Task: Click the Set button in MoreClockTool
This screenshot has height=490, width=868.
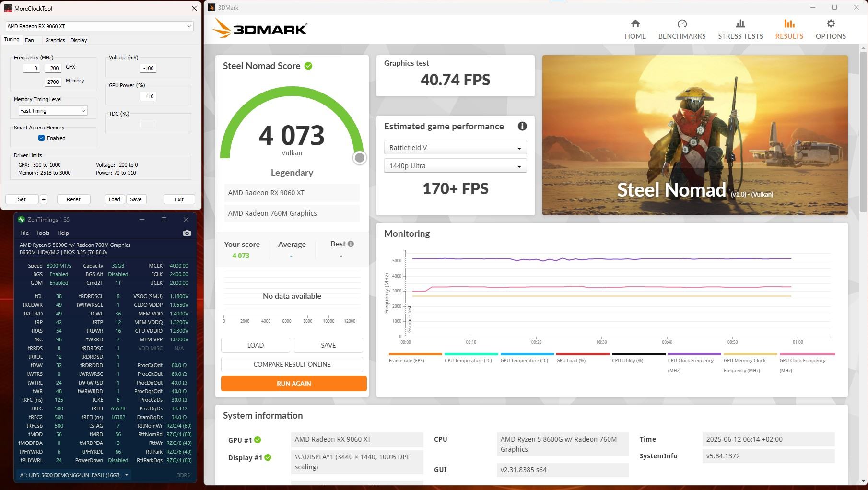Action: point(22,199)
